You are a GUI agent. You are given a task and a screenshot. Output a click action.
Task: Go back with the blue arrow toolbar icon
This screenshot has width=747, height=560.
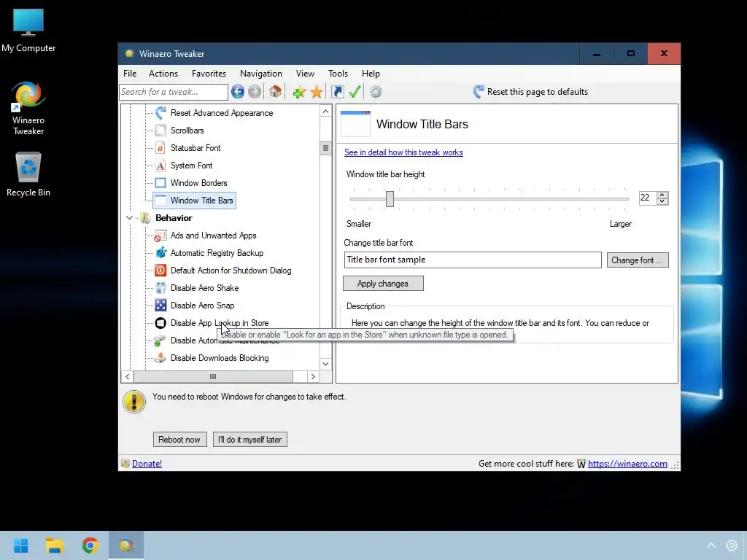[x=237, y=91]
